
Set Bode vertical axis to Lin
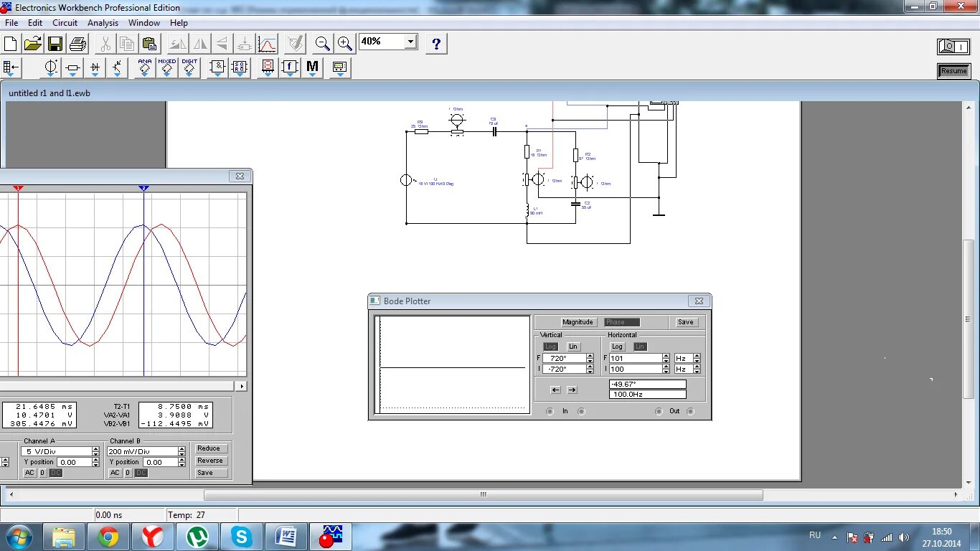click(573, 347)
